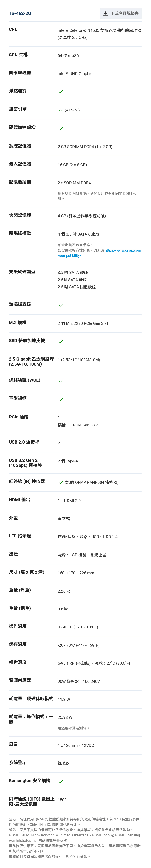The image size is (151, 868).
Task: Click the 蜂鳴器 system alert value
Action: click(64, 763)
